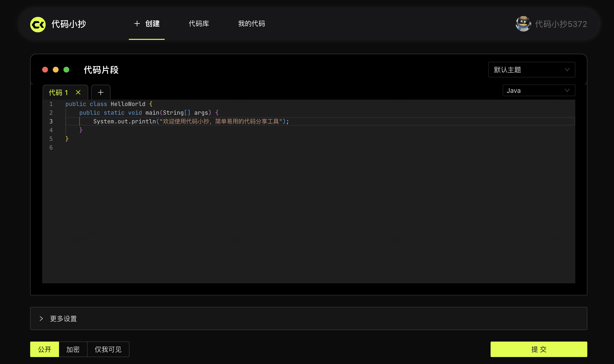Viewport: 614px width, 364px height.
Task: Click the user avatar penguin image
Action: (x=523, y=24)
